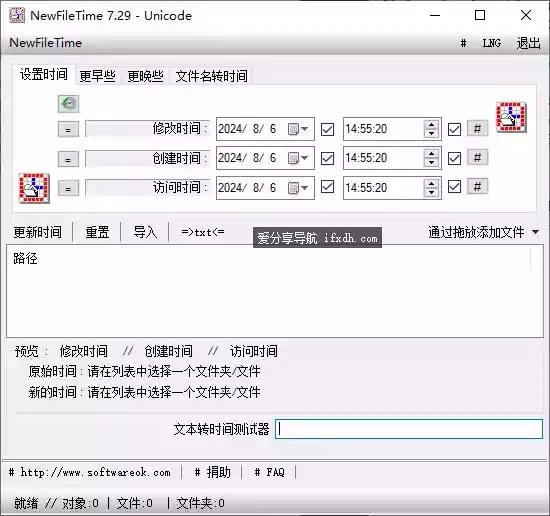Increase 访问时间 time with up spinner
This screenshot has height=516, width=550.
[x=431, y=183]
